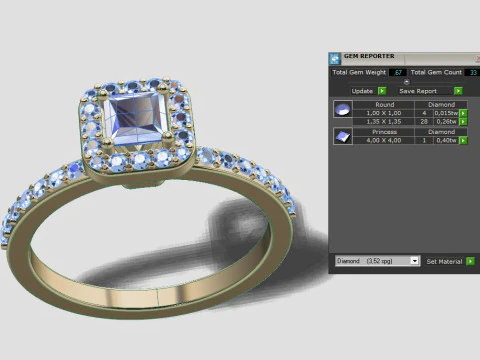Click green arrow for 4,00 X 4,00 row

pos(463,141)
